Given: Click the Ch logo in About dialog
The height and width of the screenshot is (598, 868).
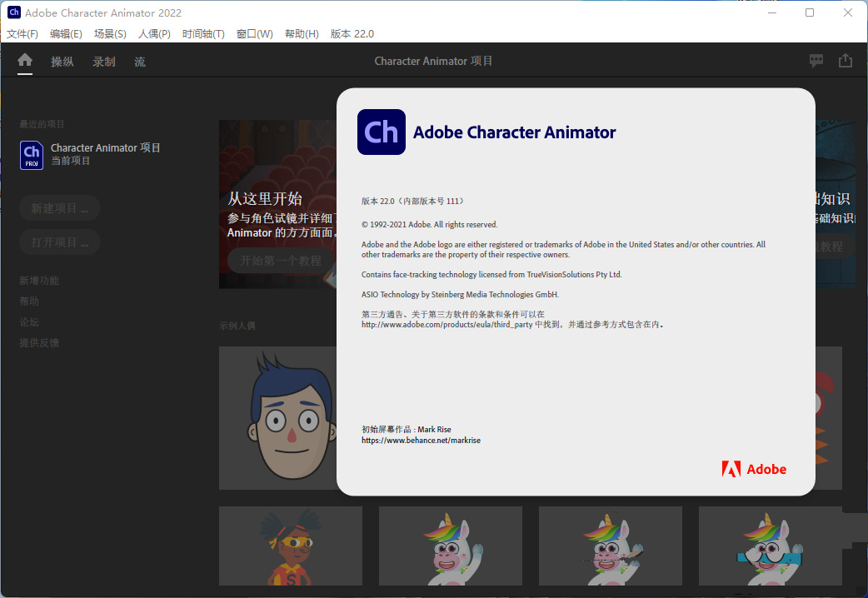Looking at the screenshot, I should click(382, 132).
